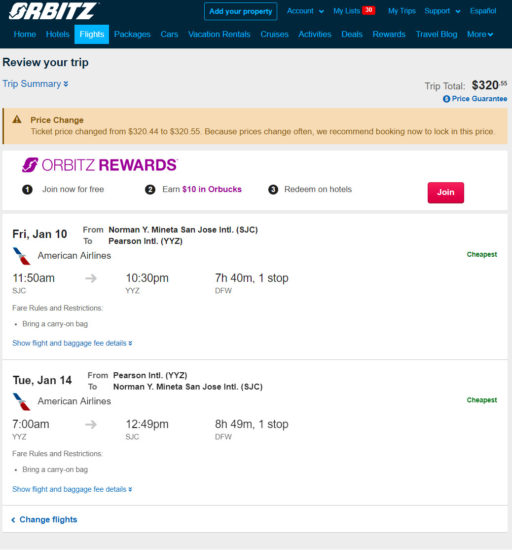Click the Orbitz logo
The width and height of the screenshot is (512, 550).
click(53, 11)
